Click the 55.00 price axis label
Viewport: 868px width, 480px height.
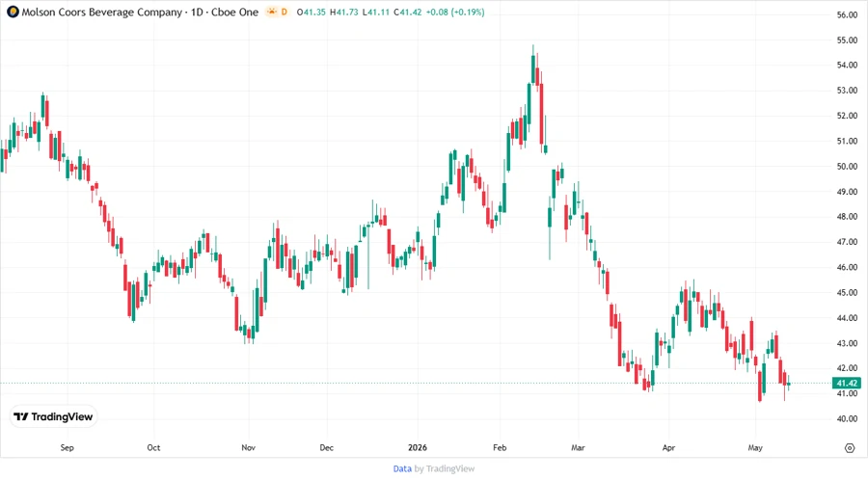tap(847, 40)
